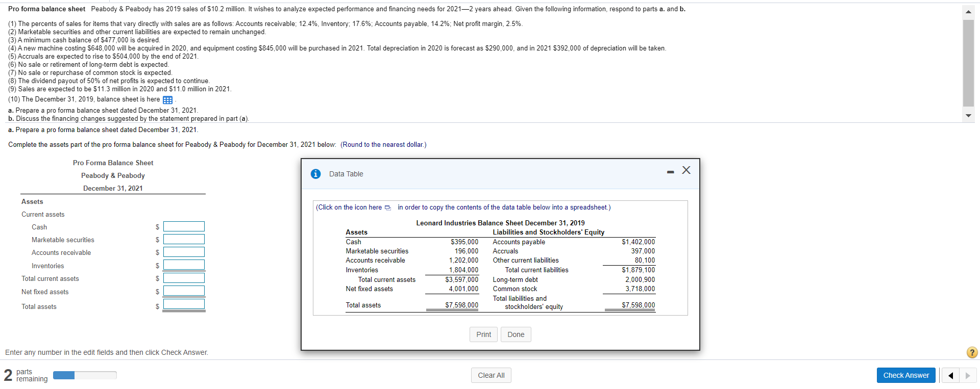Minimize the Data Table dialog
The image size is (980, 389).
click(670, 172)
